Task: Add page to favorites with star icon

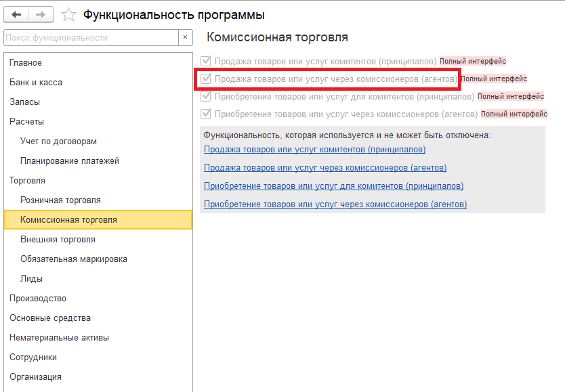Action: coord(68,15)
